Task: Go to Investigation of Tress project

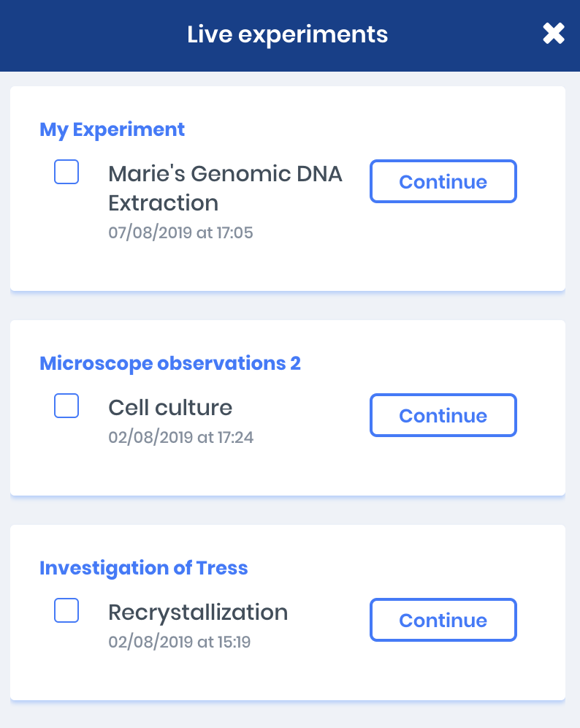Action: tap(143, 568)
